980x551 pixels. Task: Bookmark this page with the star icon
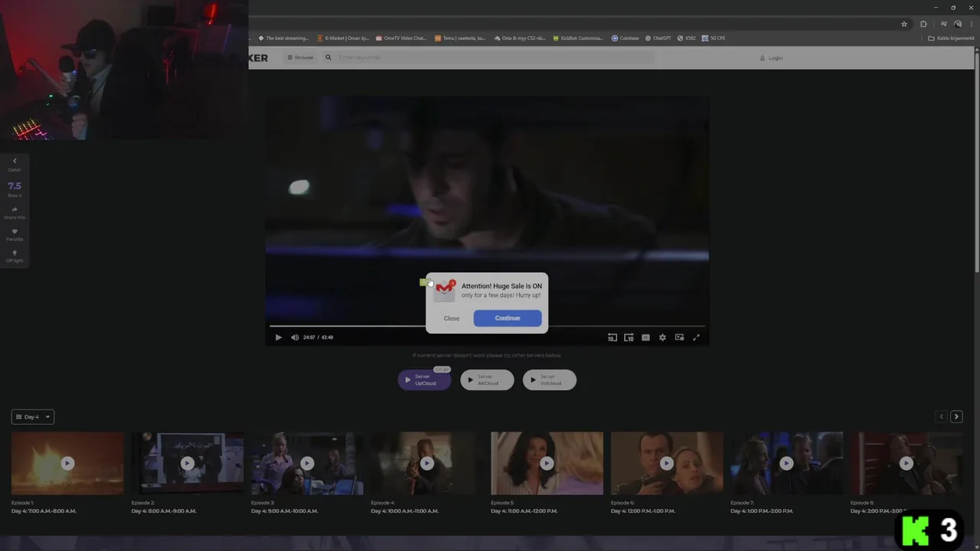point(904,24)
